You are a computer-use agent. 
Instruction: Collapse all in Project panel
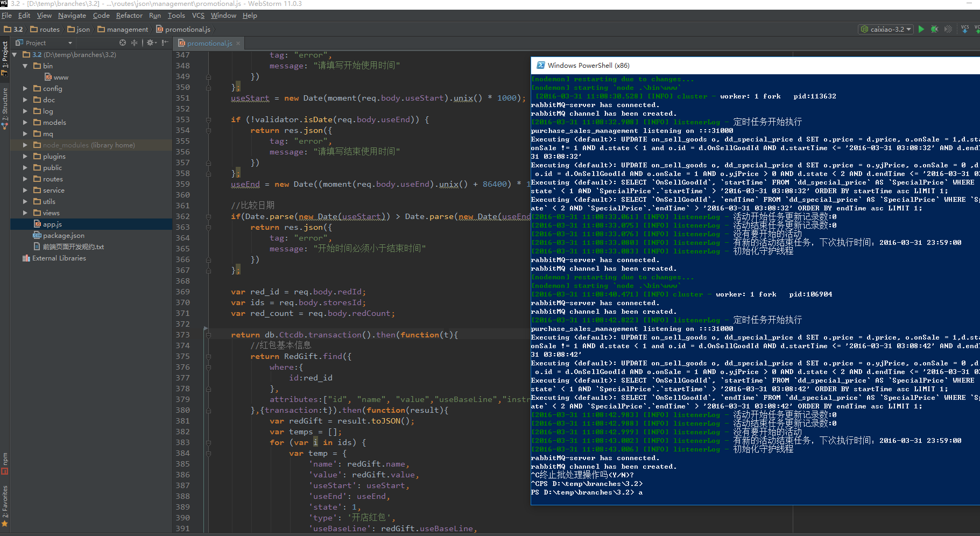click(x=134, y=43)
